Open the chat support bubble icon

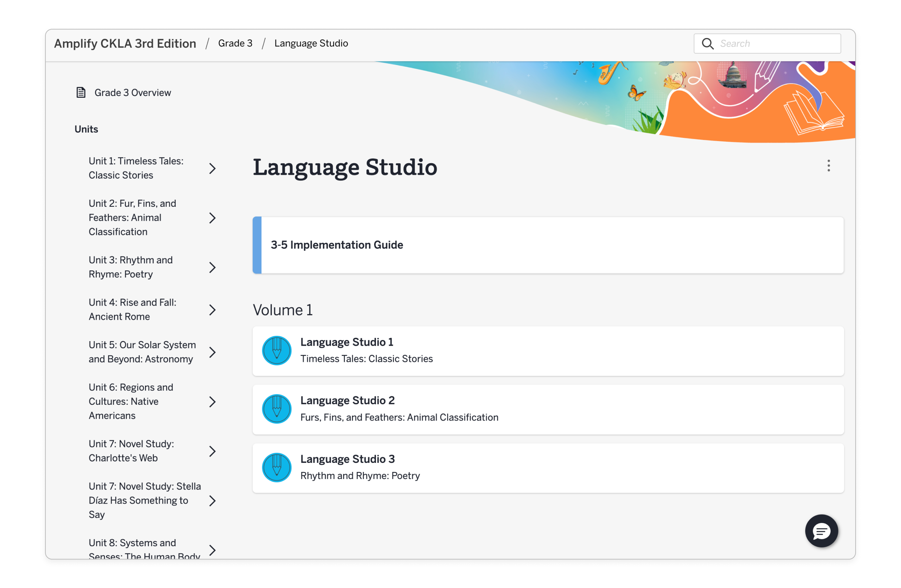(821, 531)
